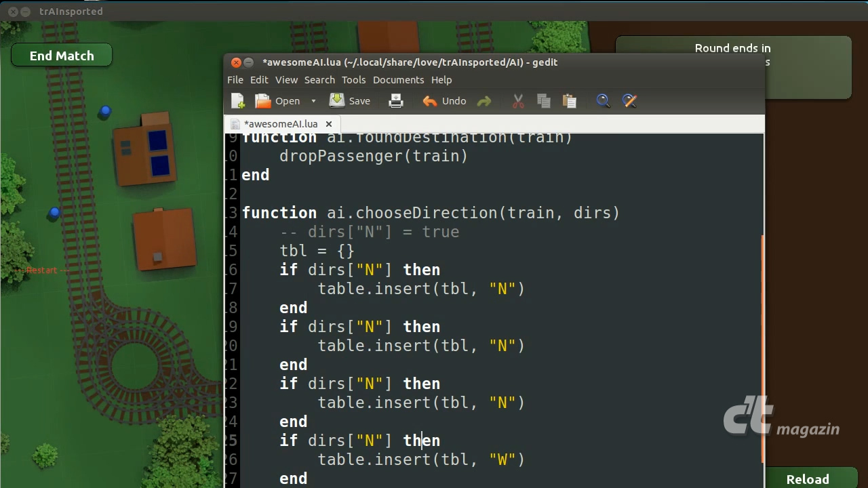Open the Documents menu
868x488 pixels.
pos(398,80)
